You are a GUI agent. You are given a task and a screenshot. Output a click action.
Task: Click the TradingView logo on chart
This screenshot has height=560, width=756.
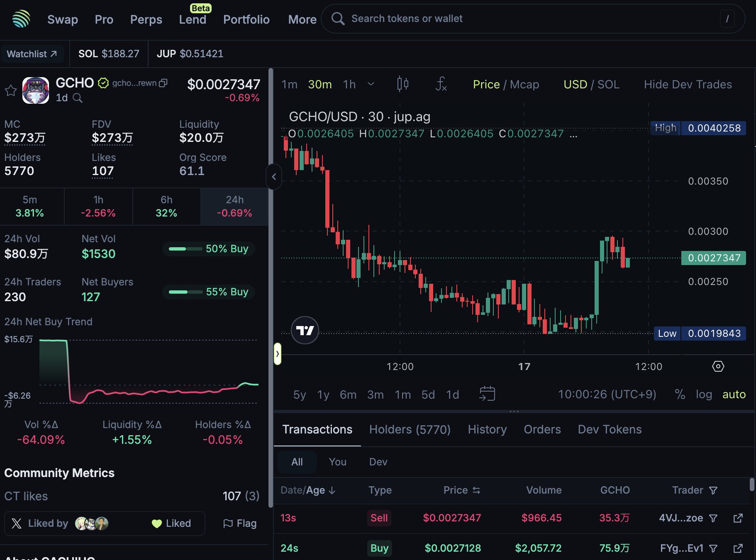305,330
